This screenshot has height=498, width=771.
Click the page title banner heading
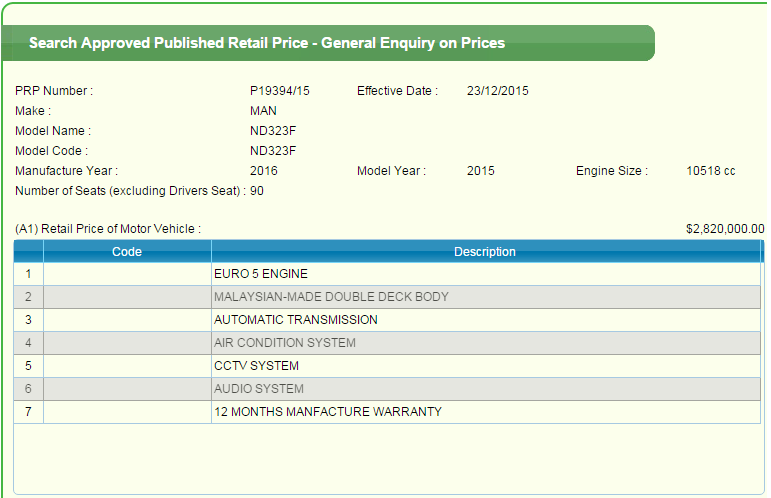[x=267, y=43]
